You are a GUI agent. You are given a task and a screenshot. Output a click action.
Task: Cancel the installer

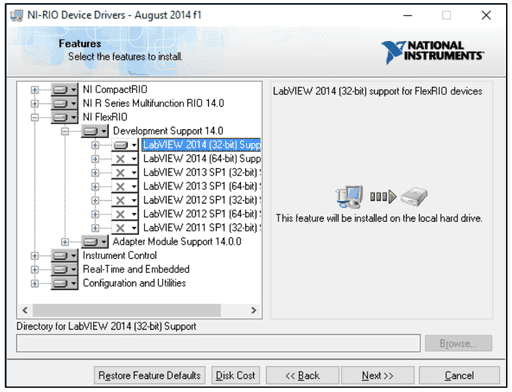(x=459, y=376)
